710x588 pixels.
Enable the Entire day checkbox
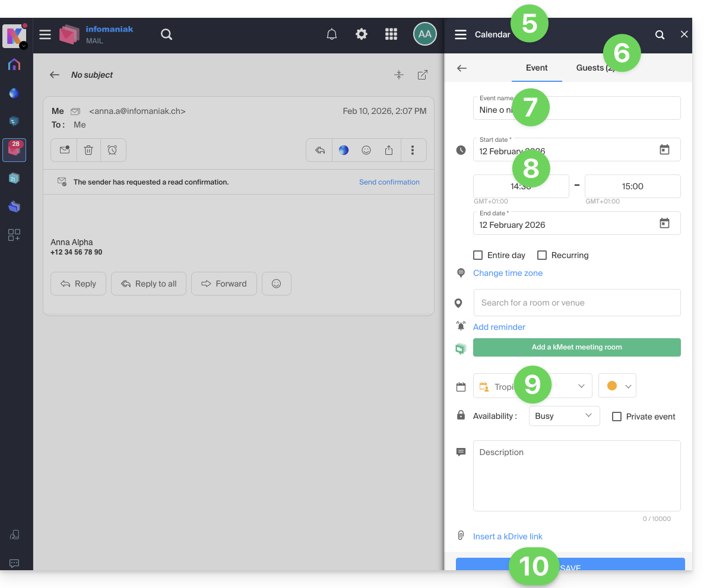(x=478, y=255)
